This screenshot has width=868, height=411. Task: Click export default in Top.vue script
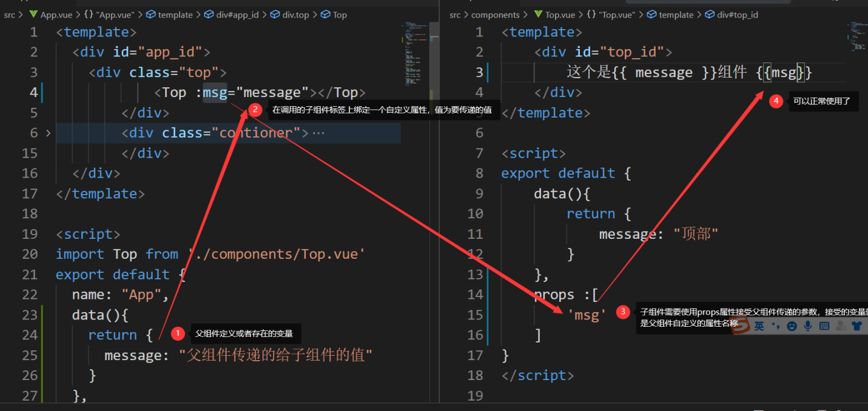[558, 173]
